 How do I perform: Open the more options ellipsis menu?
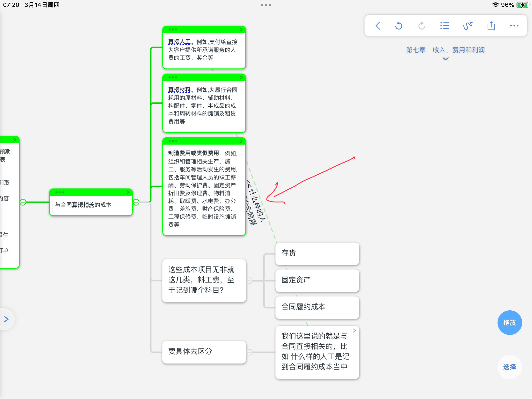coord(514,26)
